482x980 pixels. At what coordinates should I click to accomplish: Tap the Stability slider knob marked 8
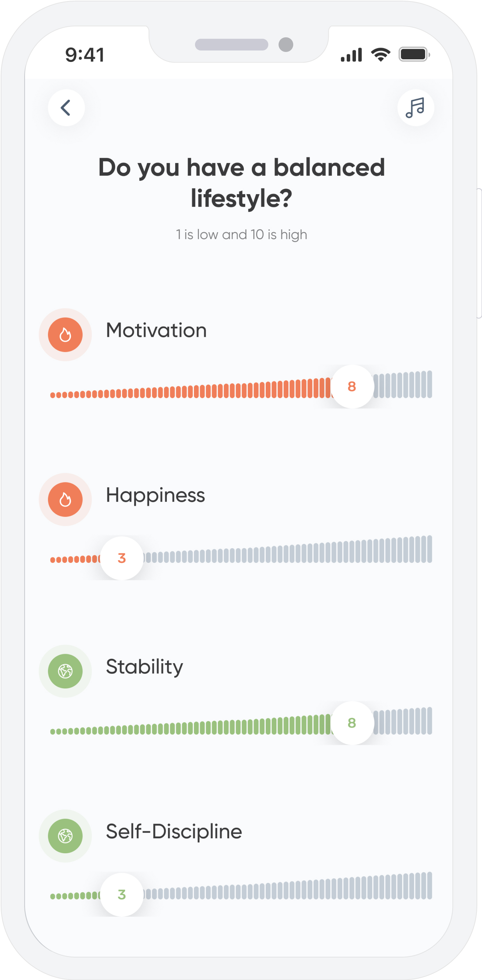pos(352,723)
